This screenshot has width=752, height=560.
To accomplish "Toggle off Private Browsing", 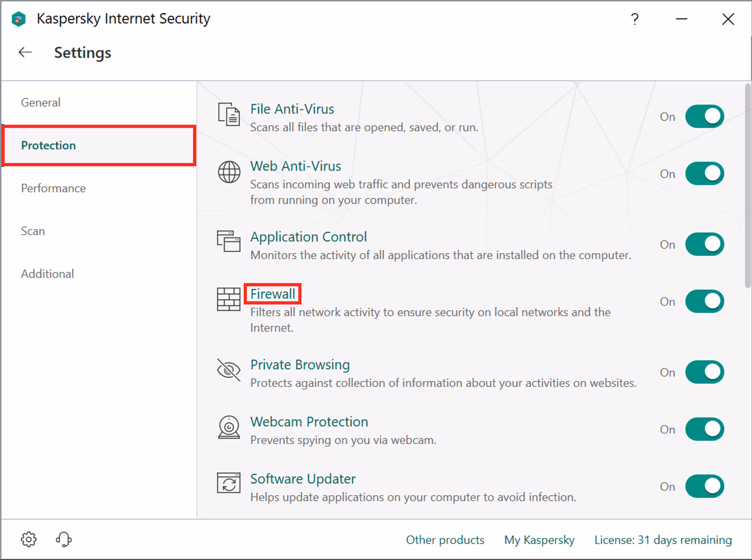I will (x=704, y=372).
